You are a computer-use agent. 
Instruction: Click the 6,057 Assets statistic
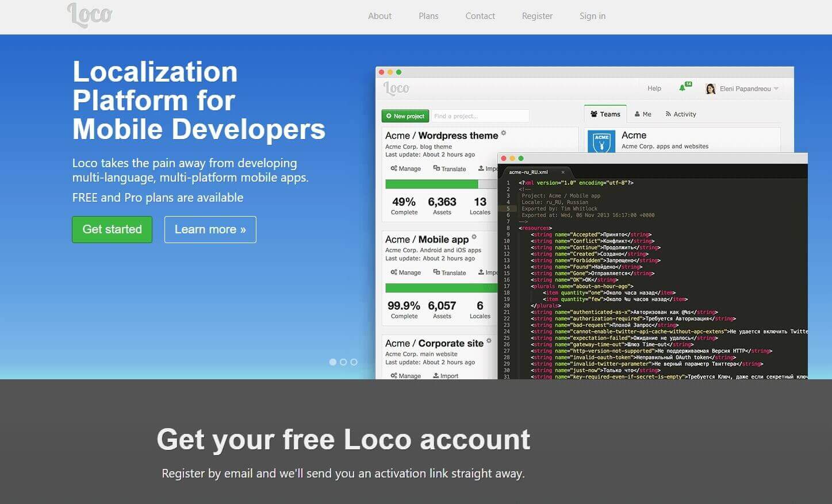click(x=442, y=310)
